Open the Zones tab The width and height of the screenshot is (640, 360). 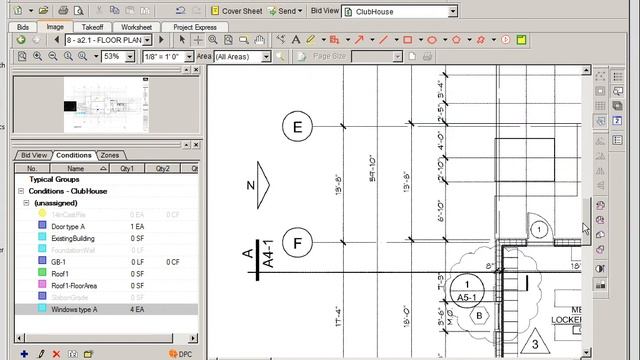click(x=110, y=155)
